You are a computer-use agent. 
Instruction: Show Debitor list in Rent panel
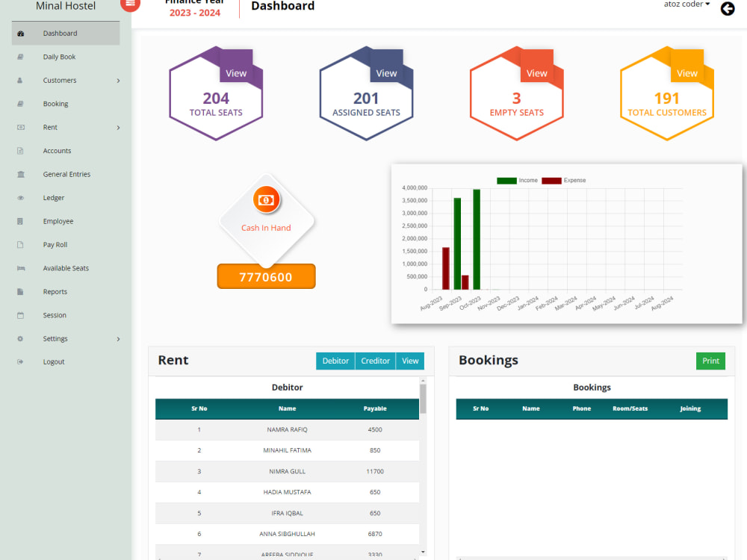tap(335, 361)
